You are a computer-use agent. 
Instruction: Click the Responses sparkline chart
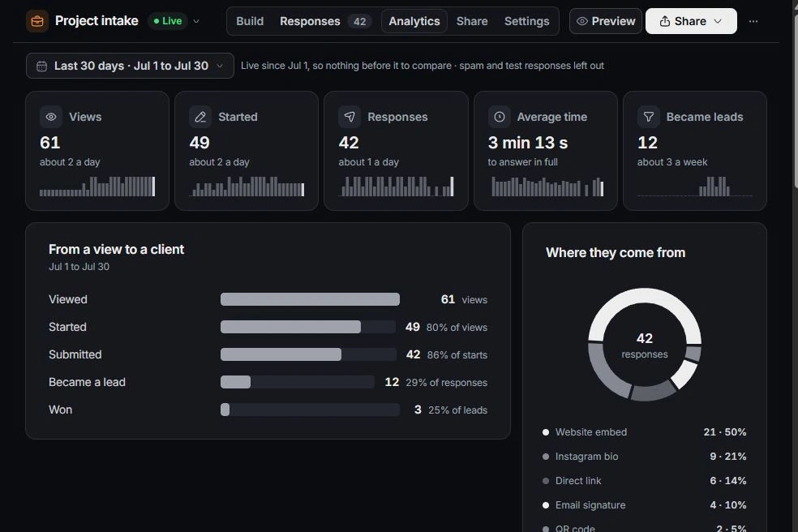pyautogui.click(x=396, y=187)
